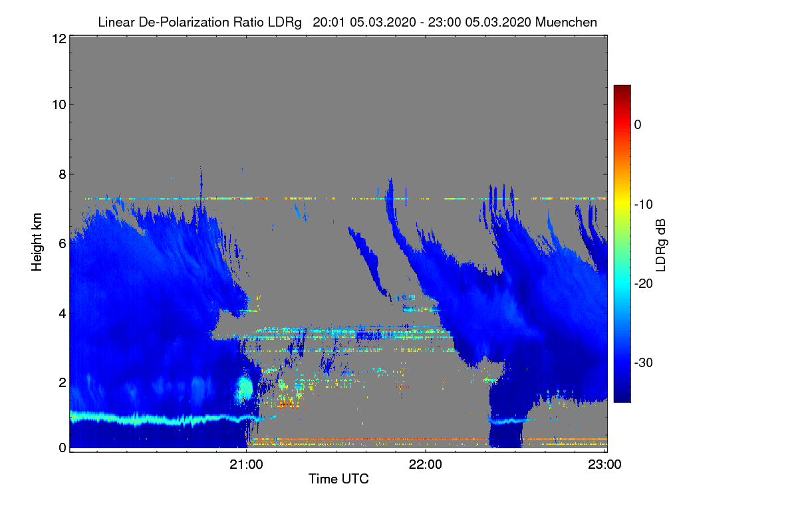Screen dimensions: 798x532
Task: Click the '6' height axis label
Action: [x=62, y=244]
